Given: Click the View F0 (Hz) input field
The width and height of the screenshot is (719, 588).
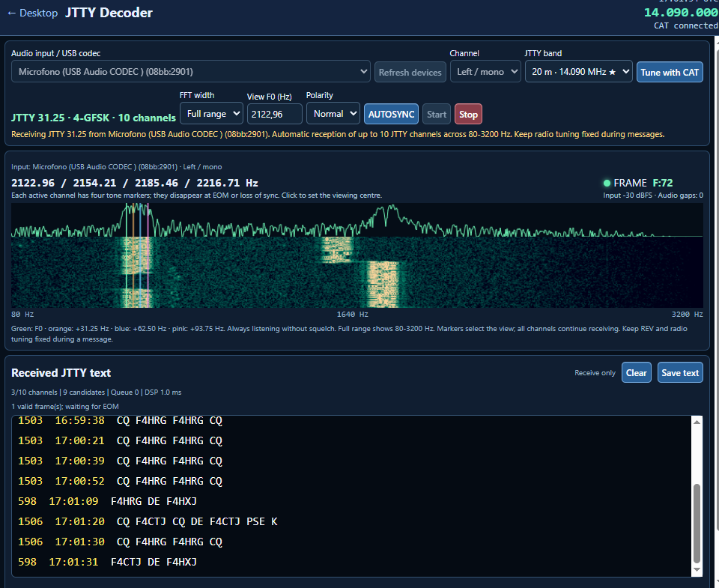Looking at the screenshot, I should tap(274, 114).
